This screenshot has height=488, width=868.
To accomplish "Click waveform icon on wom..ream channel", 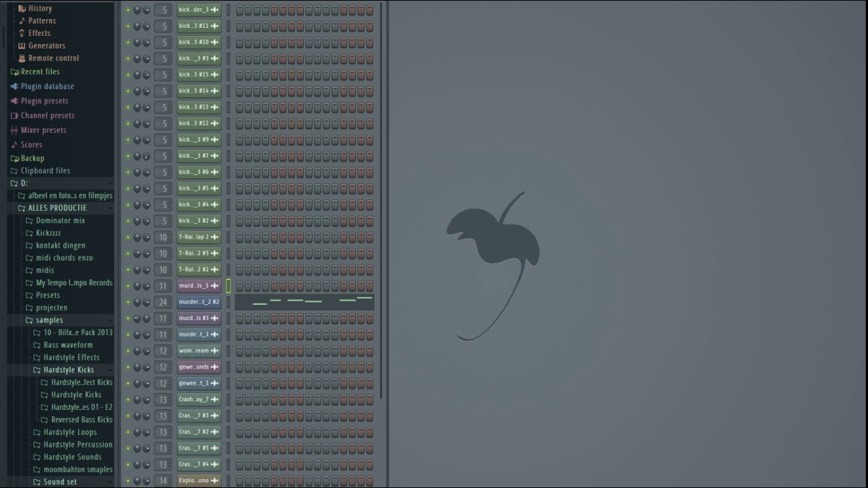I will coord(215,351).
